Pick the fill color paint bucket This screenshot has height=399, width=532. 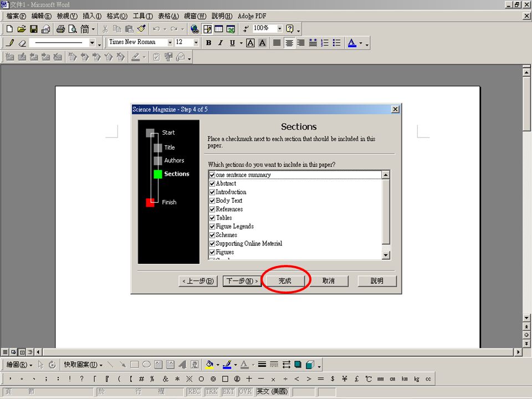[209, 365]
